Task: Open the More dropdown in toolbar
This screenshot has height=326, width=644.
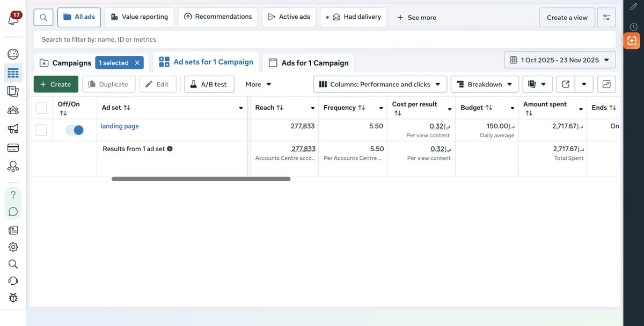Action: click(x=259, y=84)
